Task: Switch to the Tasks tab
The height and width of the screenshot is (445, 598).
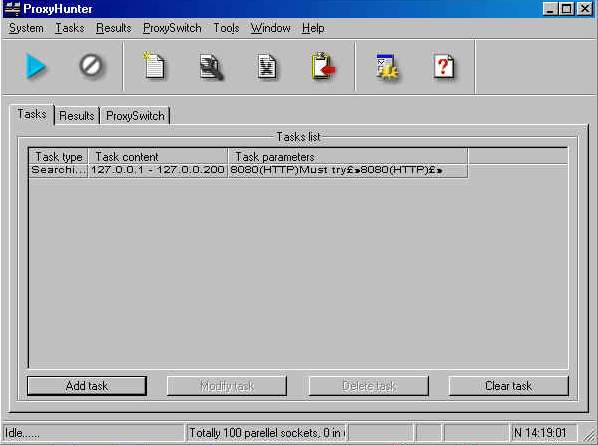Action: pos(32,114)
